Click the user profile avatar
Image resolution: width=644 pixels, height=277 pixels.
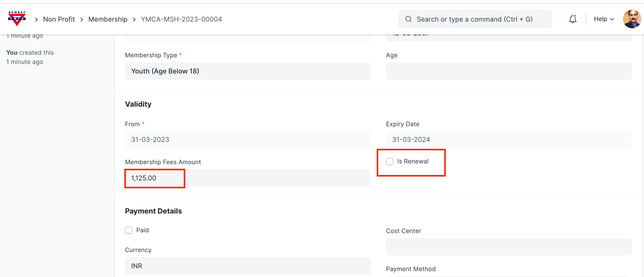(x=632, y=19)
